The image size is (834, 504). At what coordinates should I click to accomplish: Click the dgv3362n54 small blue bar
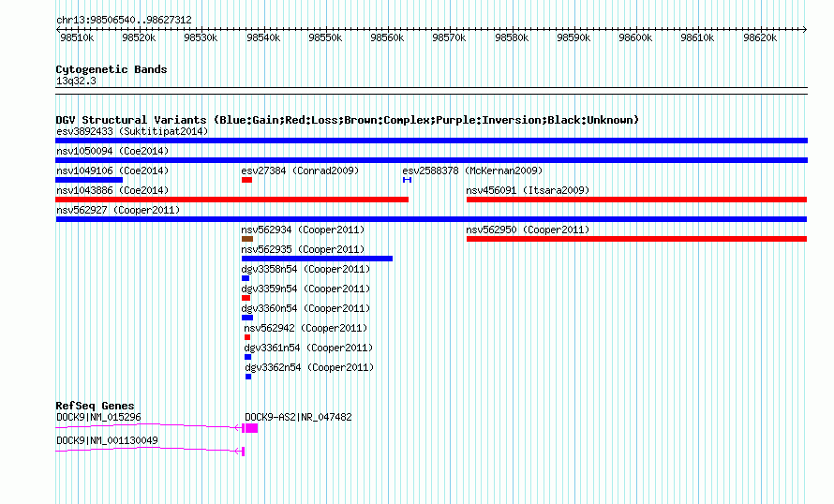[248, 377]
